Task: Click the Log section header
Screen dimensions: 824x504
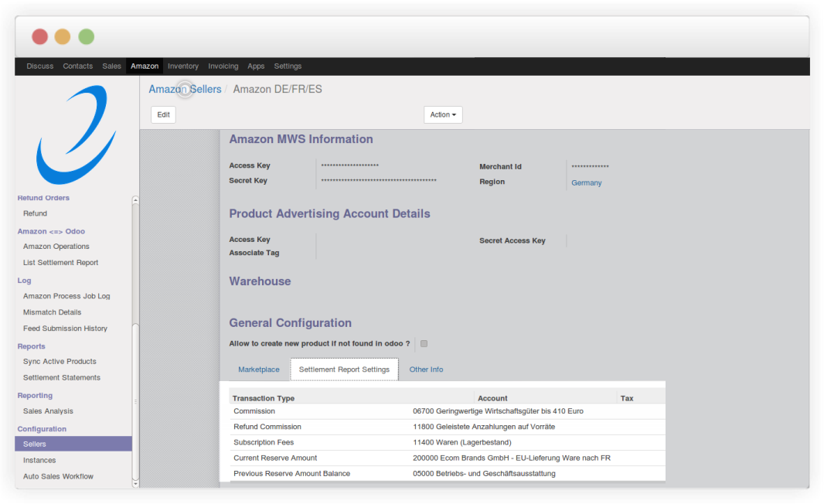Action: pos(24,281)
